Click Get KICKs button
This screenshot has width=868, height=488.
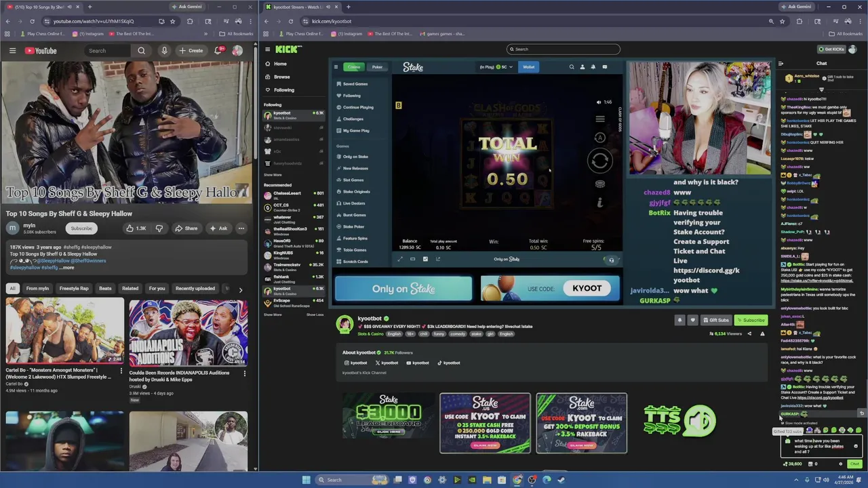(x=831, y=49)
